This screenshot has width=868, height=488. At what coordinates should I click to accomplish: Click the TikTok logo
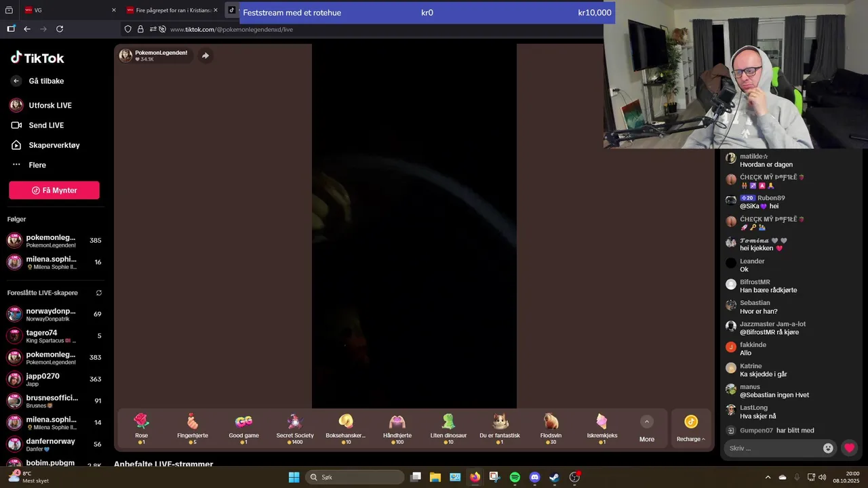point(37,58)
